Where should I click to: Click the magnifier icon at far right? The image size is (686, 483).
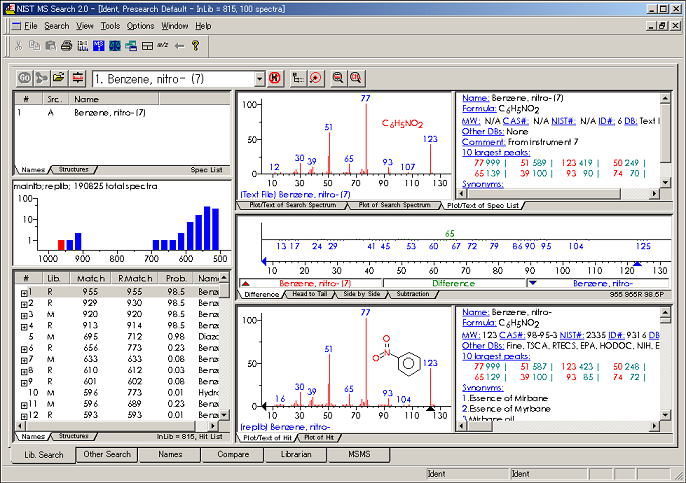(356, 78)
